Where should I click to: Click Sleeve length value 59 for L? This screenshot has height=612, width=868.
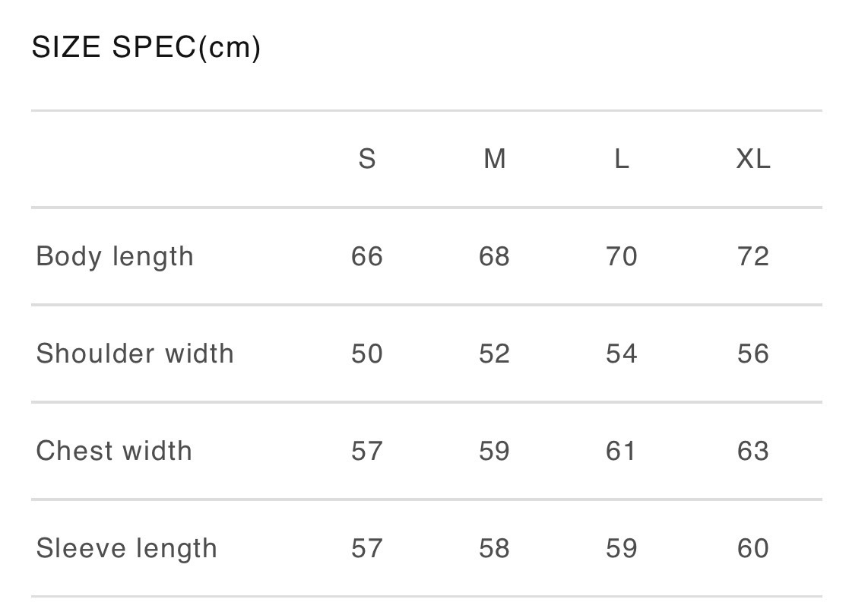click(622, 549)
